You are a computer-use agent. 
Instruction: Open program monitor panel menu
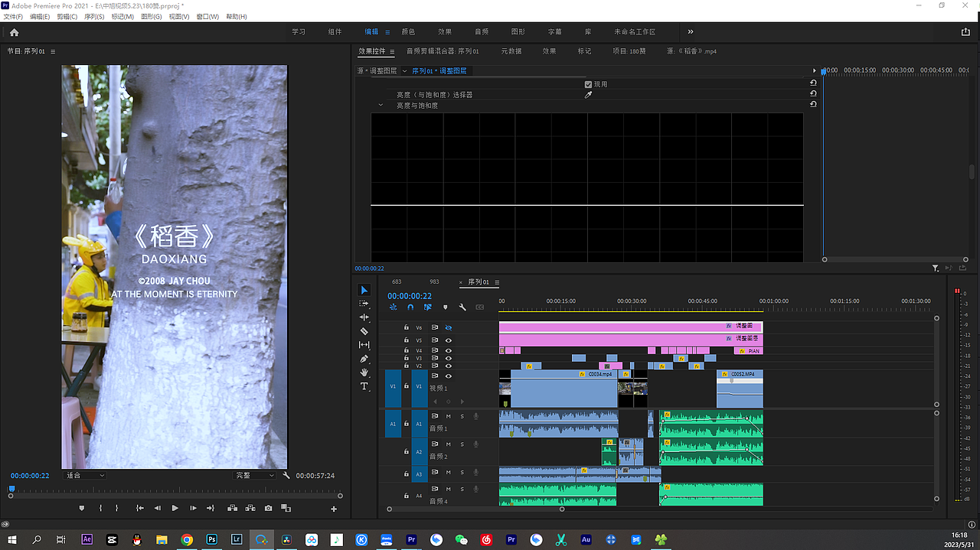click(53, 52)
